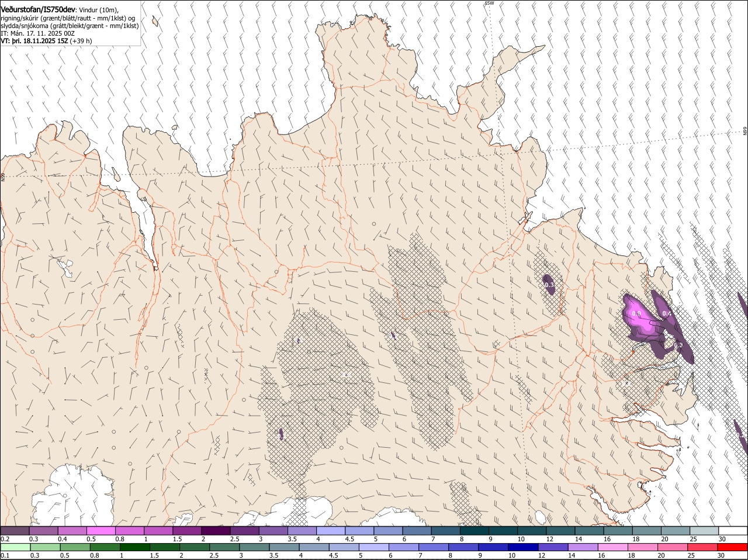Click orchid 0.4–0.5 swatch in snow legend
The height and width of the screenshot is (560, 748).
(72, 531)
